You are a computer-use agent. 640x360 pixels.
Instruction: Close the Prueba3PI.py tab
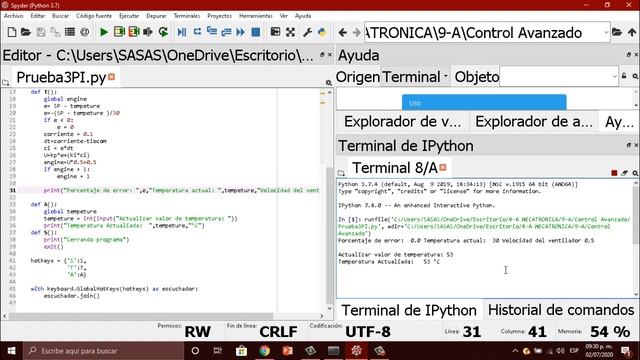coord(111,76)
